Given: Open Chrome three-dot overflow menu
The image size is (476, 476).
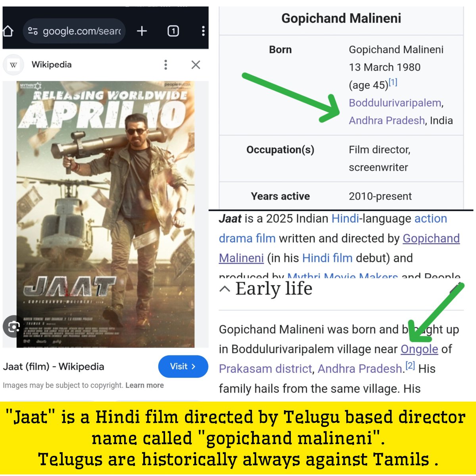Looking at the screenshot, I should [x=203, y=31].
